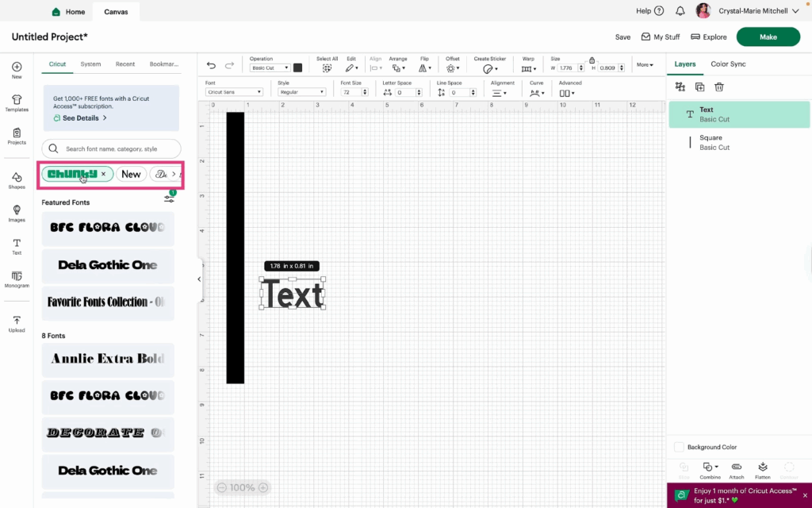This screenshot has height=508, width=812.
Task: Click the green Make button
Action: tap(768, 37)
